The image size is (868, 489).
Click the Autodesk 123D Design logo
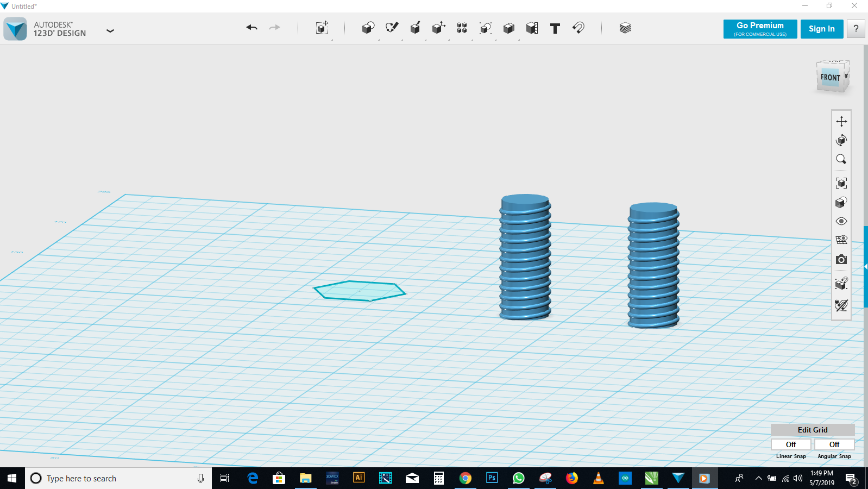click(x=15, y=29)
